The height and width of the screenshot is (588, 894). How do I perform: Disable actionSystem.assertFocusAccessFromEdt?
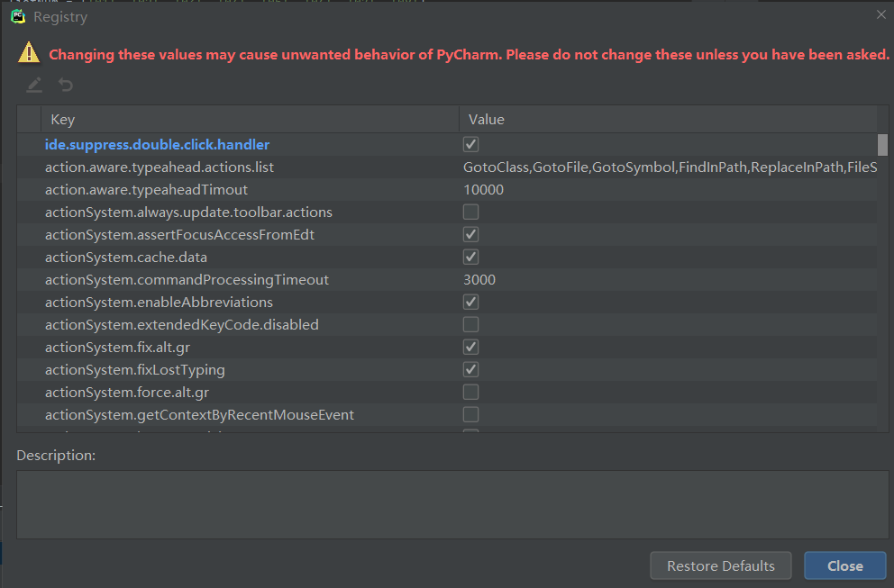470,233
